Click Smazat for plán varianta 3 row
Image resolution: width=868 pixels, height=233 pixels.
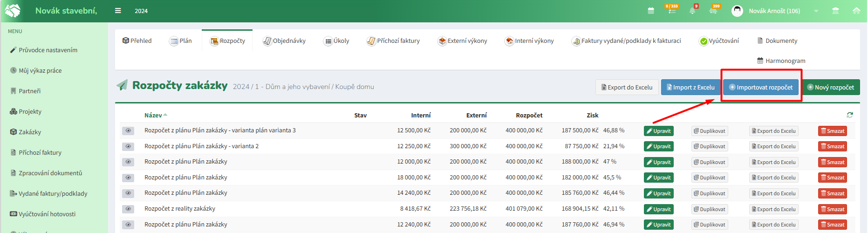pos(832,131)
